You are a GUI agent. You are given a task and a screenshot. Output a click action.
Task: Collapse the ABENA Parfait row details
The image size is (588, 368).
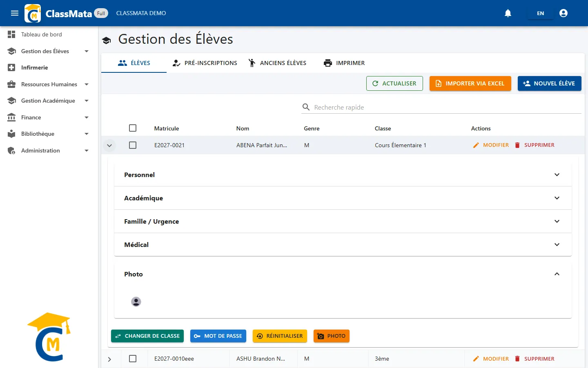(109, 145)
